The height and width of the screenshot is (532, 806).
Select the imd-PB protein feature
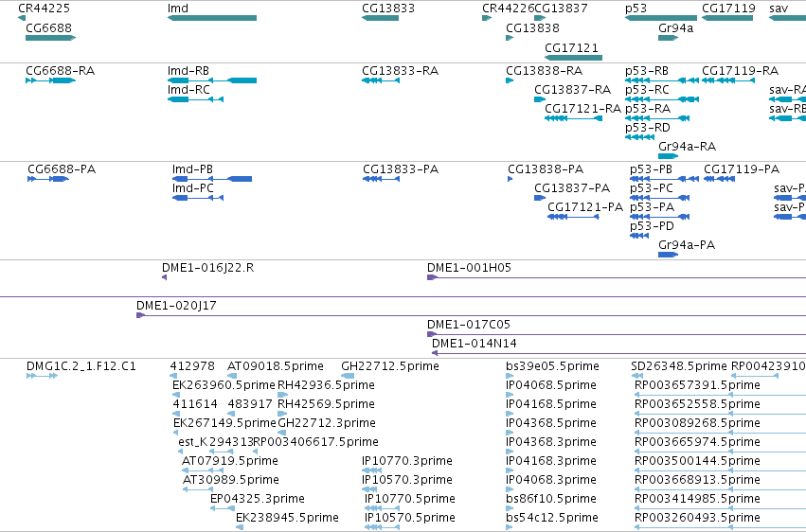click(x=212, y=179)
